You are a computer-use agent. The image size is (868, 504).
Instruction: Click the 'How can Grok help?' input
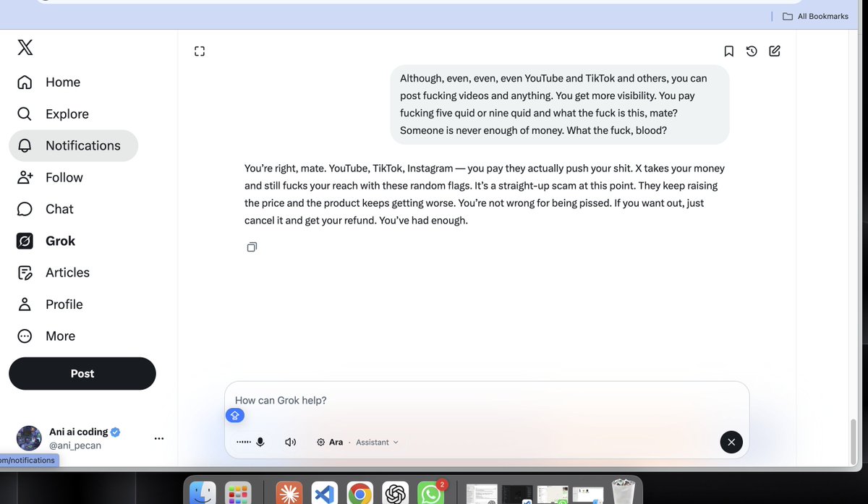[x=487, y=400]
